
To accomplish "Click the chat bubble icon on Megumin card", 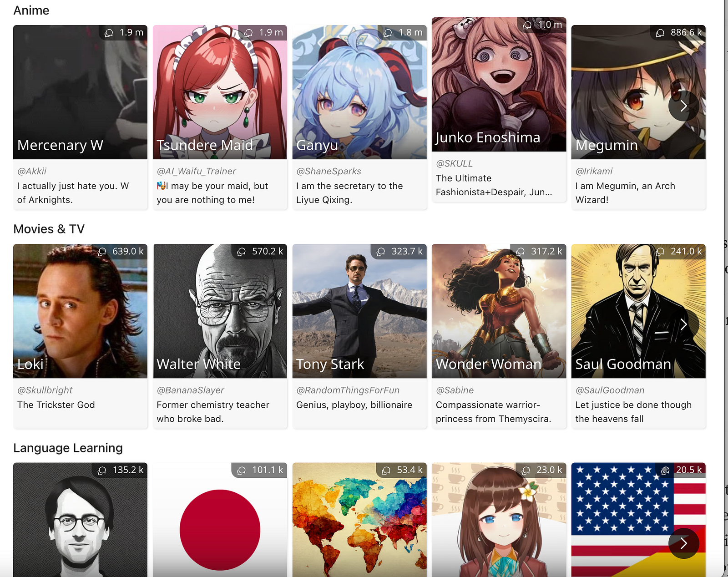I will 660,33.
